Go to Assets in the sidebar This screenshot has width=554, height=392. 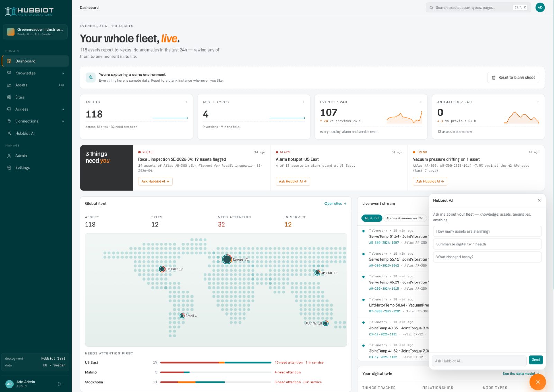click(35, 85)
